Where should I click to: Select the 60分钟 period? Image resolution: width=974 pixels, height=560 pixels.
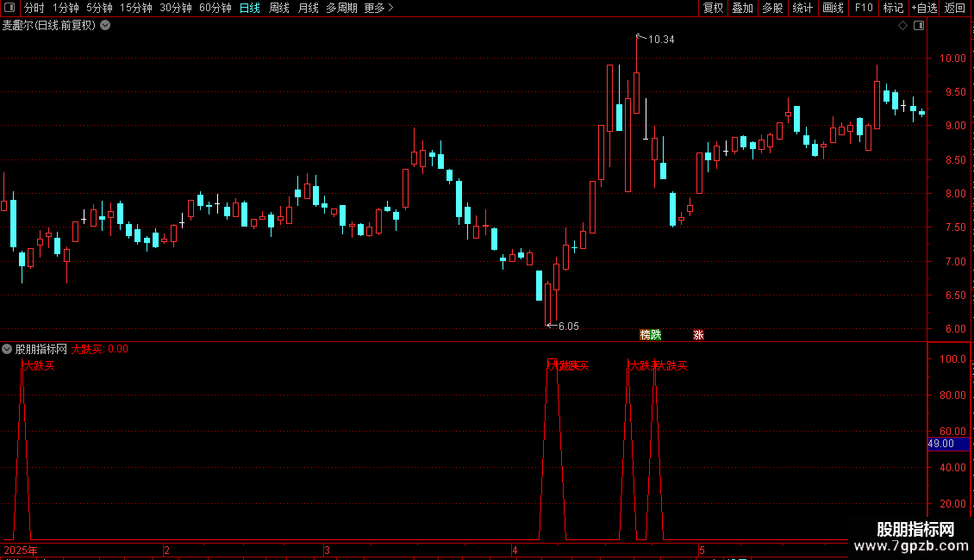coord(215,8)
